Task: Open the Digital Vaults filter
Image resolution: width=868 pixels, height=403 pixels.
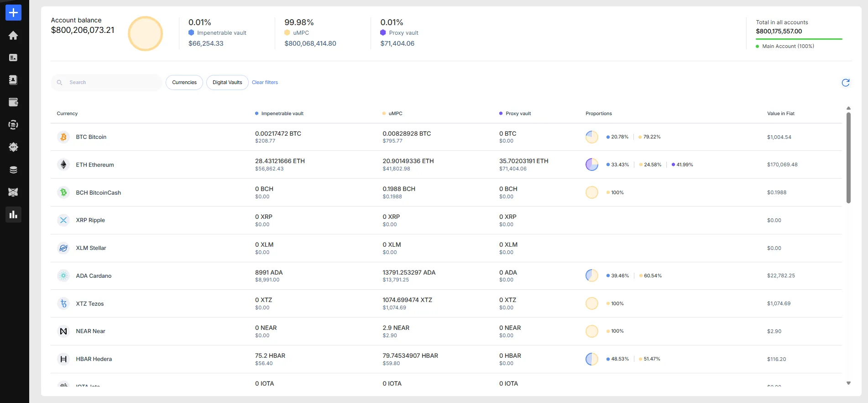Action: (227, 83)
